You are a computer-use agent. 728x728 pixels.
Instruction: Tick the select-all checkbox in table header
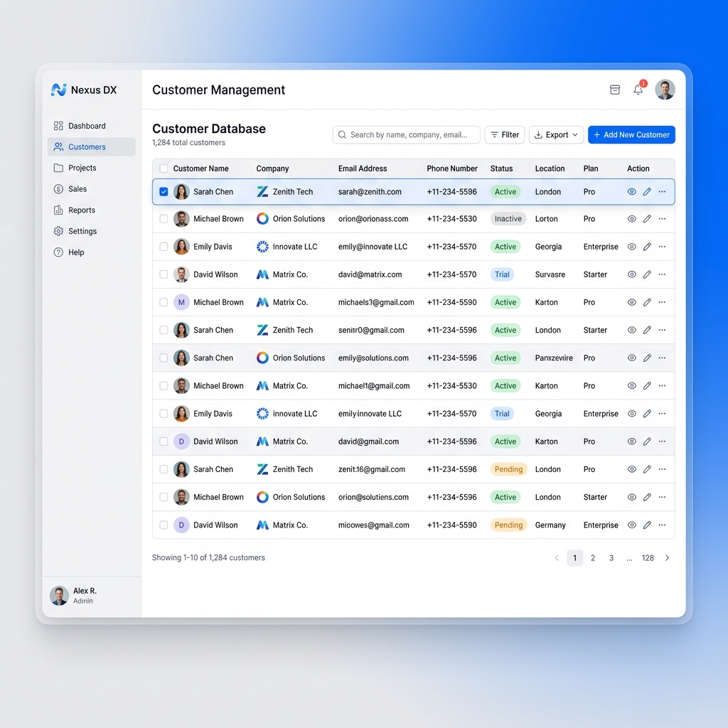pos(164,168)
